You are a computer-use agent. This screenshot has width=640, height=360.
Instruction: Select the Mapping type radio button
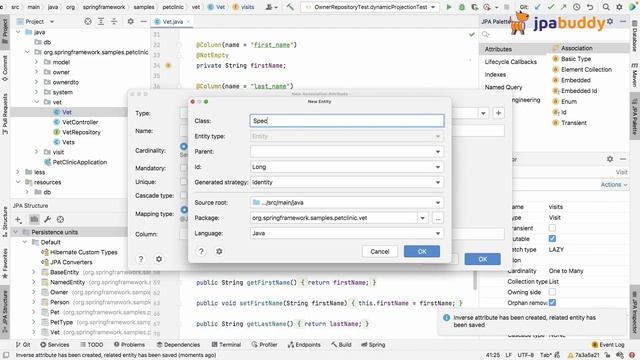click(x=184, y=210)
